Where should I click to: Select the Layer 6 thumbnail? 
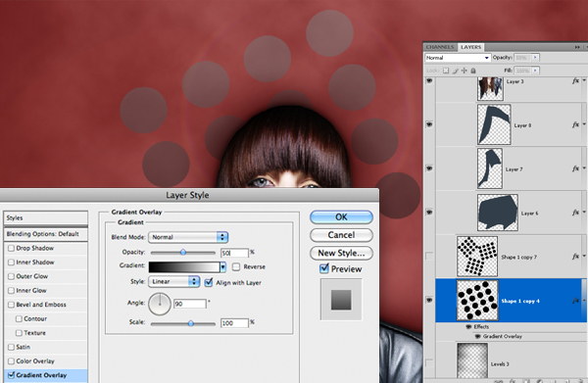(x=498, y=213)
